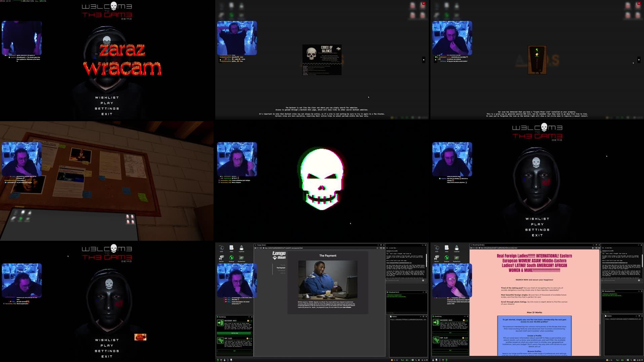The width and height of the screenshot is (644, 362).
Task: Select SETTINGS in the game main menu
Action: point(107,108)
